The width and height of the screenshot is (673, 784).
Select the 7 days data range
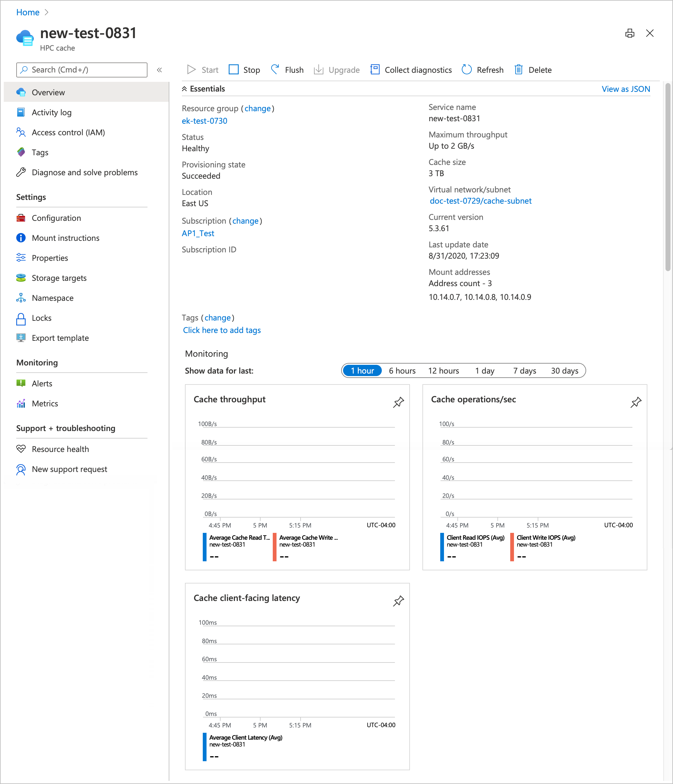click(x=524, y=370)
